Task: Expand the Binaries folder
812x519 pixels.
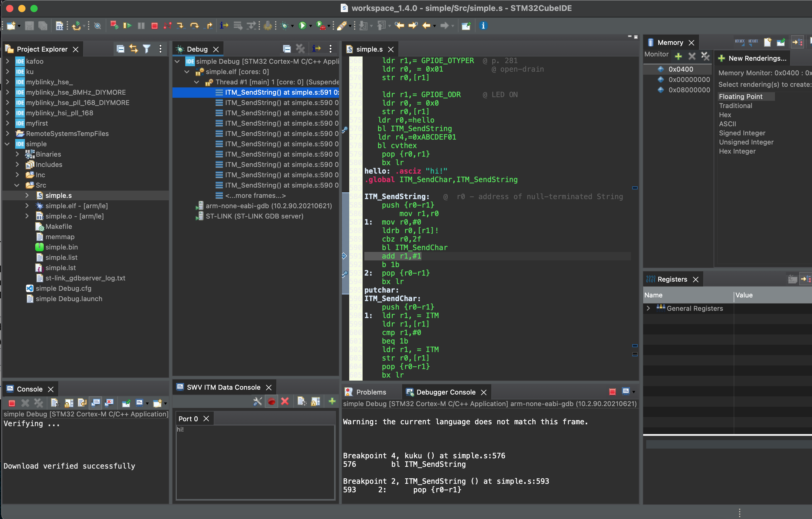Action: [17, 154]
